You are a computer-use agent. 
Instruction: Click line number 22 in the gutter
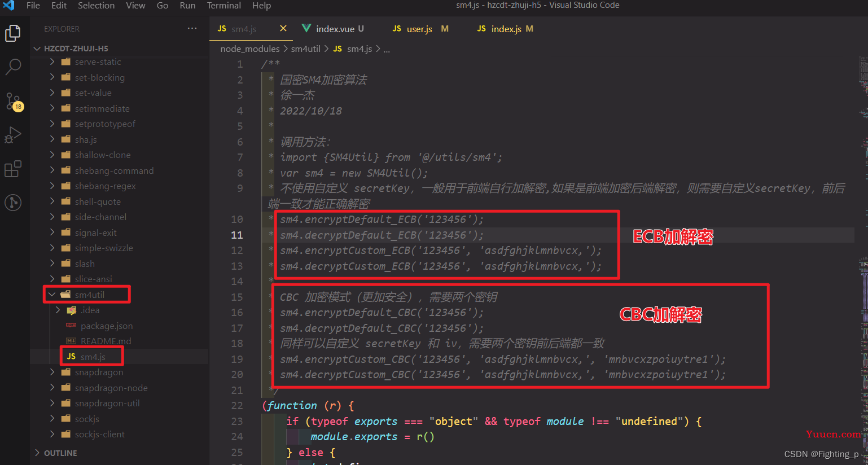click(237, 406)
